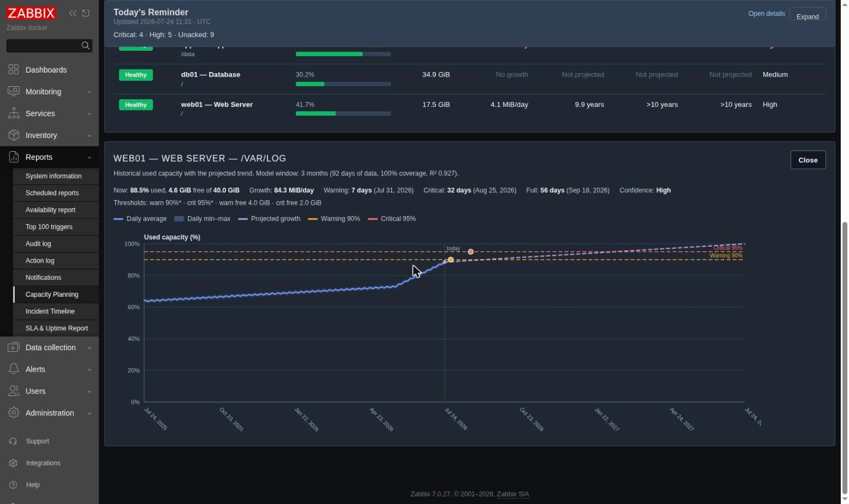Screen dimensions: 849x504
Task: Click the web01 usage progress bar
Action: click(x=343, y=113)
